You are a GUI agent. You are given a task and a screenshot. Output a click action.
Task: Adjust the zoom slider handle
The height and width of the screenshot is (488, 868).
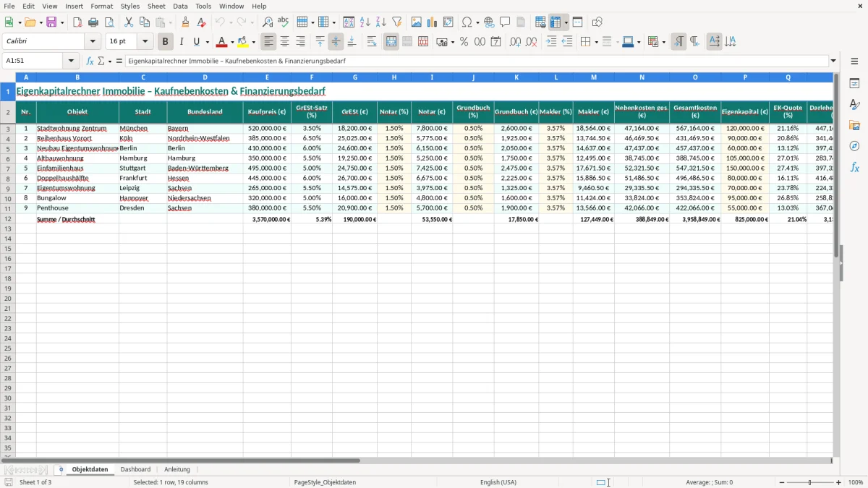(810, 482)
